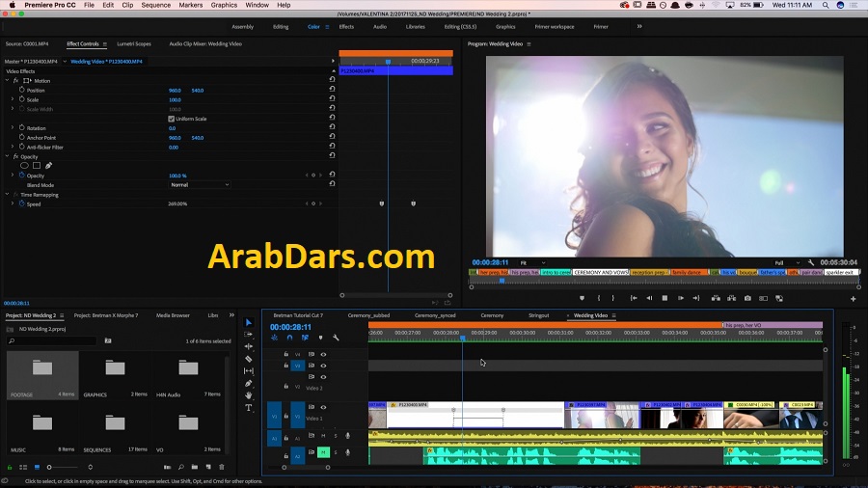Open Fit zoom level dropdown
The image size is (868, 488).
click(532, 263)
